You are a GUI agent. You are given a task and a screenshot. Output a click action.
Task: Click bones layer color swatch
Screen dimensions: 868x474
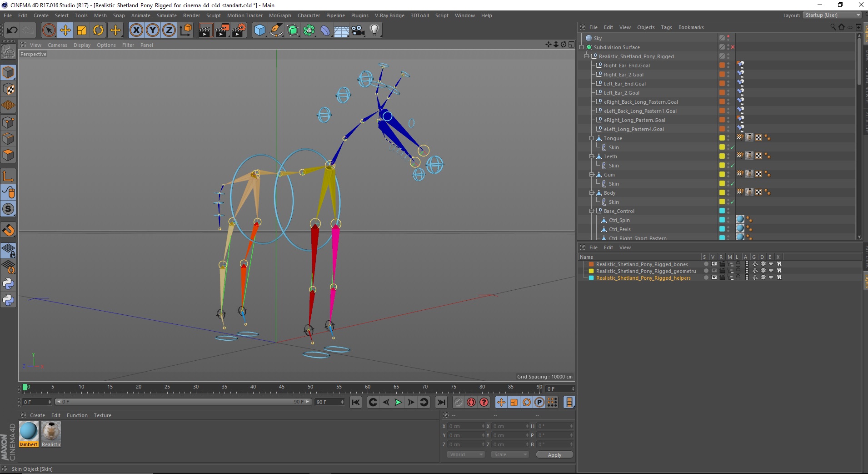click(x=591, y=264)
